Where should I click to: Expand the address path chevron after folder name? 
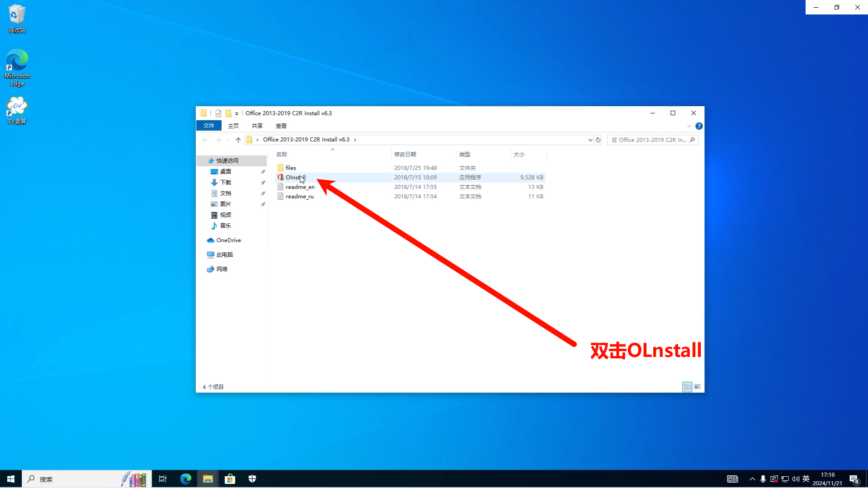[355, 140]
